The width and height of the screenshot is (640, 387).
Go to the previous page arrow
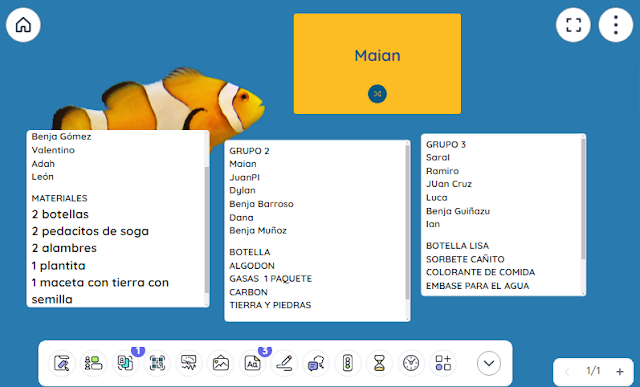pos(567,371)
